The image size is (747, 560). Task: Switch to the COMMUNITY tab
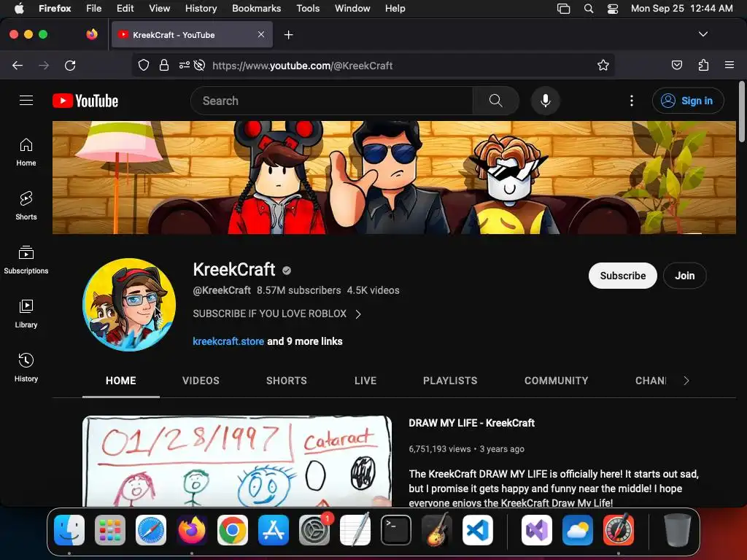[x=556, y=381]
